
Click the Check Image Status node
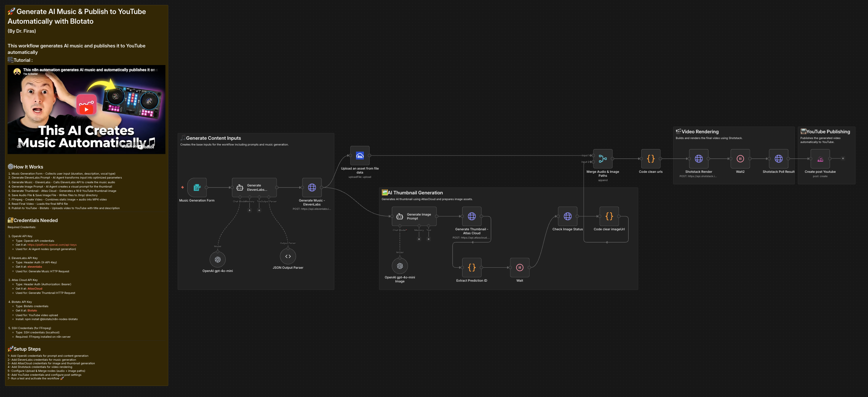point(567,216)
